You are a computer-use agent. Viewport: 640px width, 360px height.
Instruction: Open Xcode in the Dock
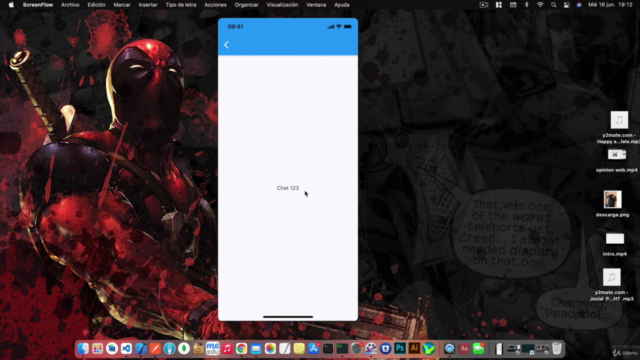(x=141, y=348)
